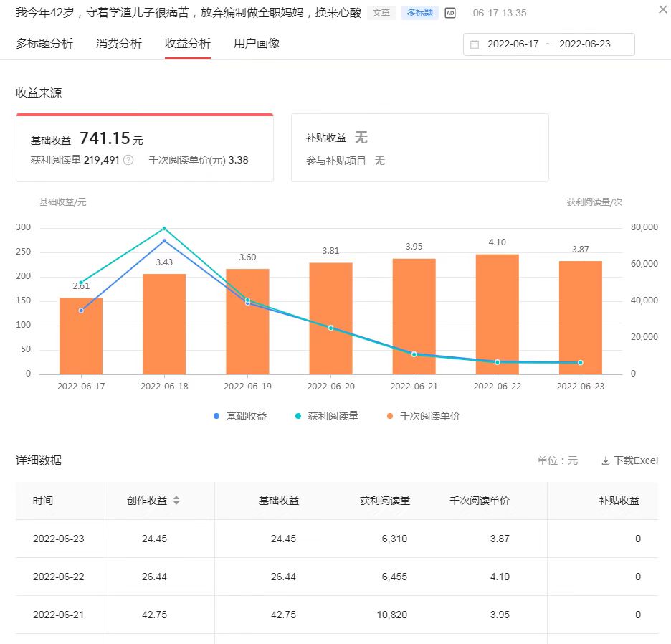The height and width of the screenshot is (644, 671).
Task: Click the red indicator bar on the 基础收益 card
Action: point(145,113)
